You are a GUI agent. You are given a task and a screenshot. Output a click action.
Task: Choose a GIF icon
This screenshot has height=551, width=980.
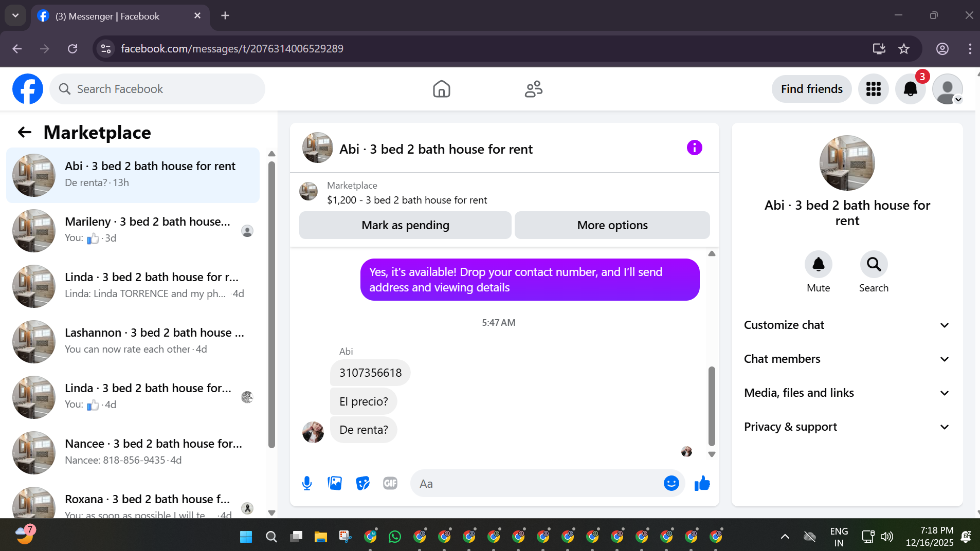point(390,483)
